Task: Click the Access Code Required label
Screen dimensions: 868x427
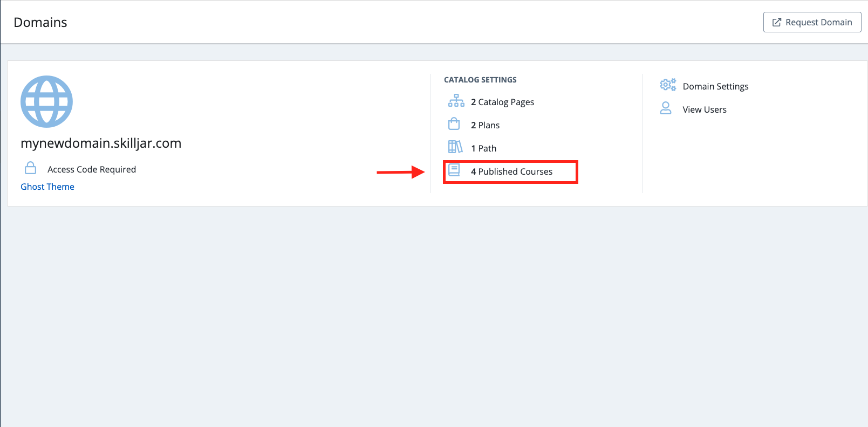Action: coord(92,169)
